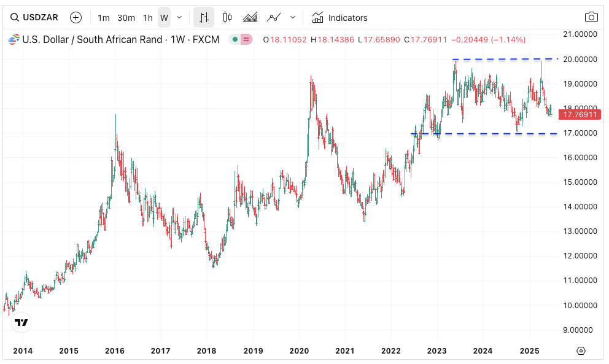The image size is (609, 364).
Task: Switch to the 30m timeframe
Action: click(126, 18)
